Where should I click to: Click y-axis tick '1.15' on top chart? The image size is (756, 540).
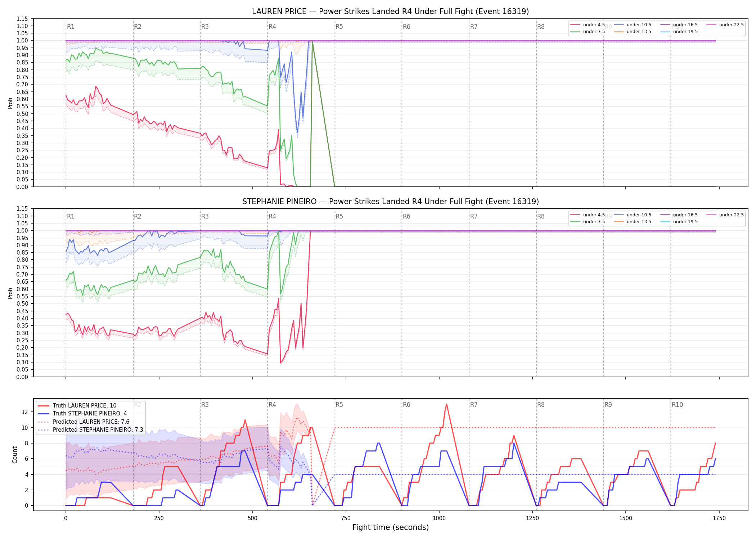point(22,19)
